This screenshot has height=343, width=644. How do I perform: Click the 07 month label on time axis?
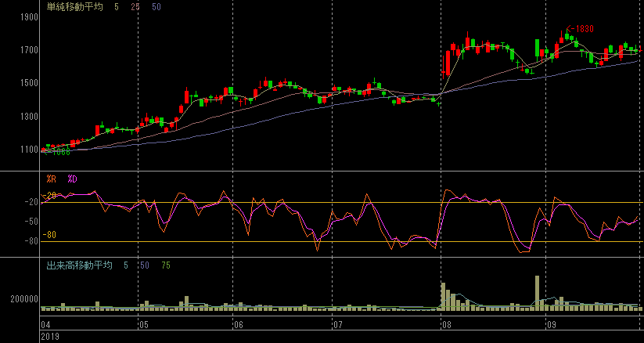pos(337,323)
